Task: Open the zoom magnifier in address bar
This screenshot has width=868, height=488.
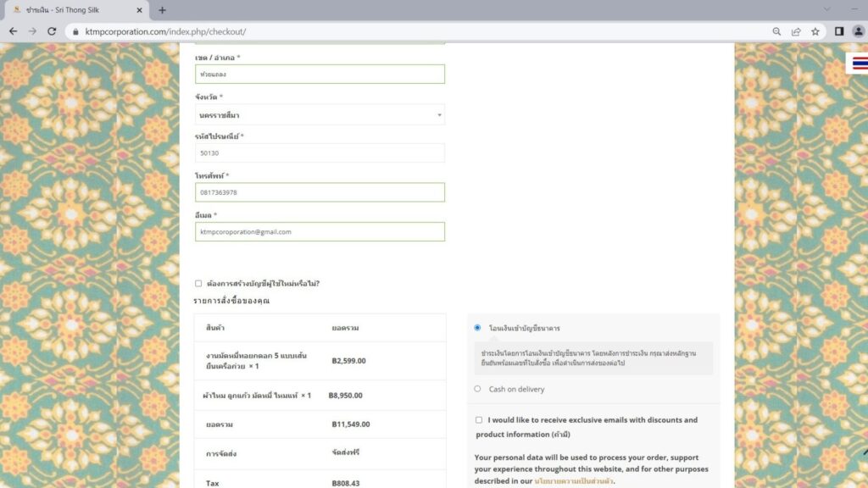Action: point(776,31)
